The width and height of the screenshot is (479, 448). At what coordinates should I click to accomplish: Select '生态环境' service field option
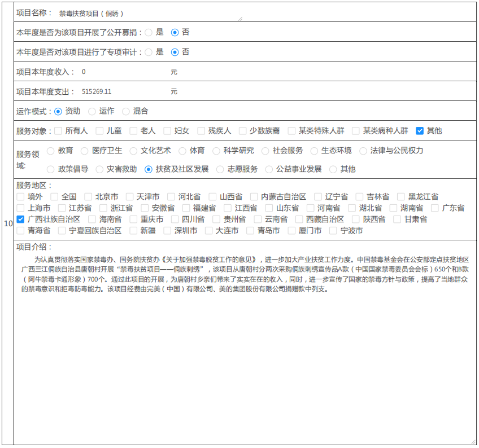pos(314,151)
